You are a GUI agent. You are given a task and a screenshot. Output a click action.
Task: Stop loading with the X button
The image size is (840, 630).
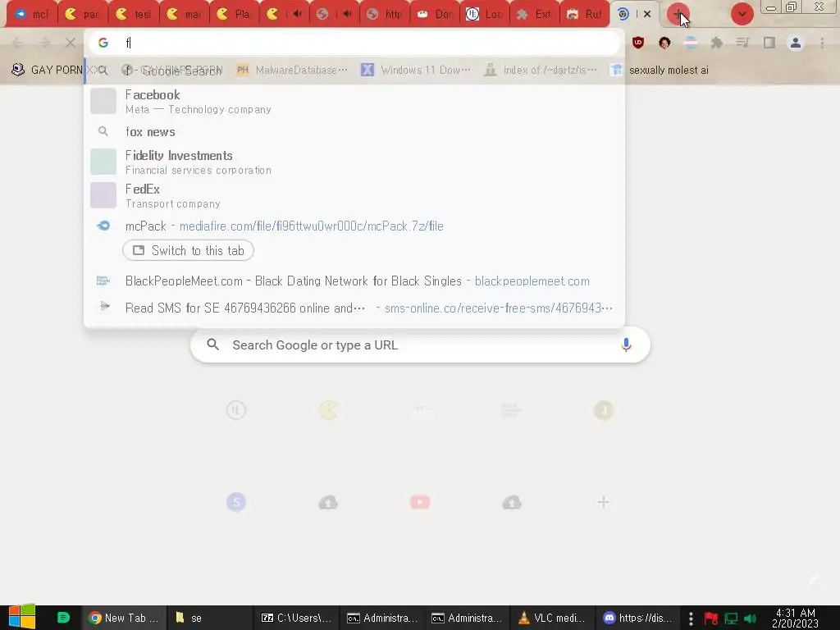(x=71, y=43)
